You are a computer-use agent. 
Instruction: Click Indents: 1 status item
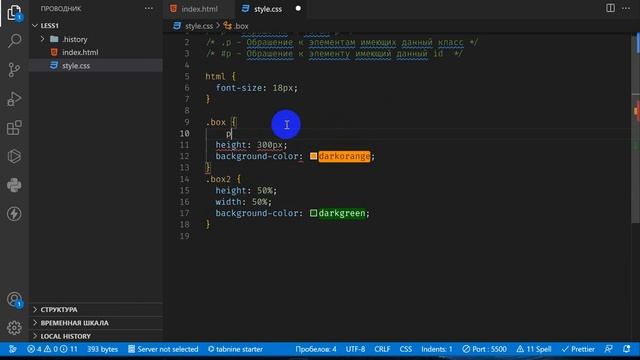point(437,349)
